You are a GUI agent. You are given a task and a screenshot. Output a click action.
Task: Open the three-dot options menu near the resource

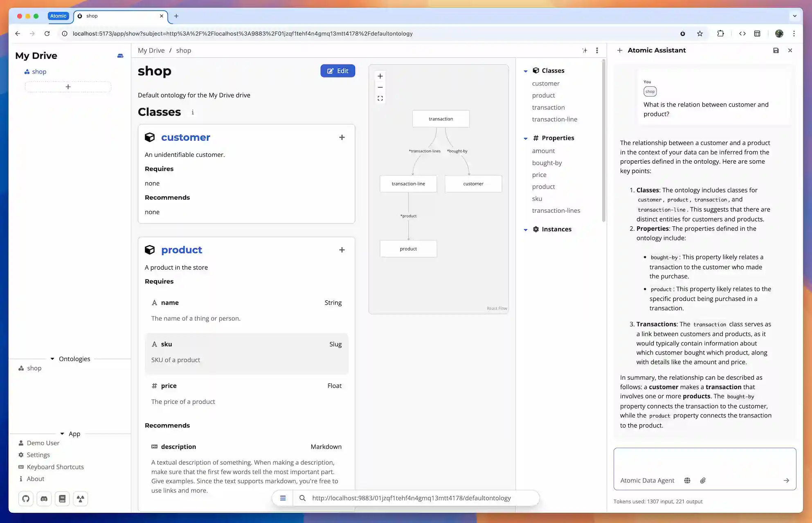[x=597, y=50]
